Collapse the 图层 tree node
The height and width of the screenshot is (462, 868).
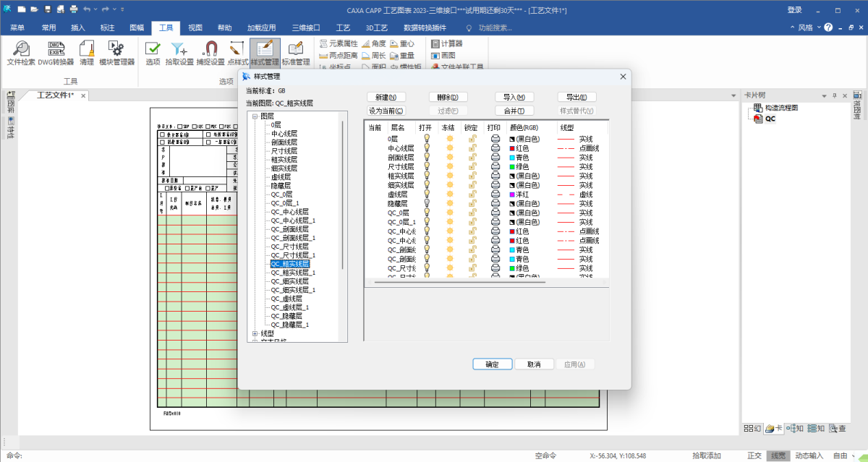255,116
